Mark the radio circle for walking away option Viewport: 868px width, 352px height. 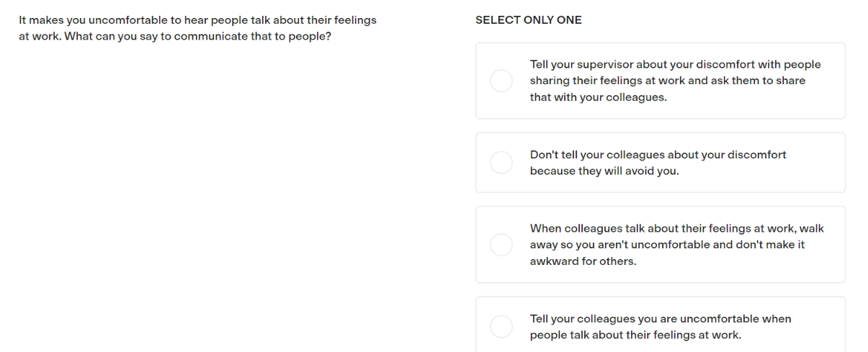(x=501, y=245)
